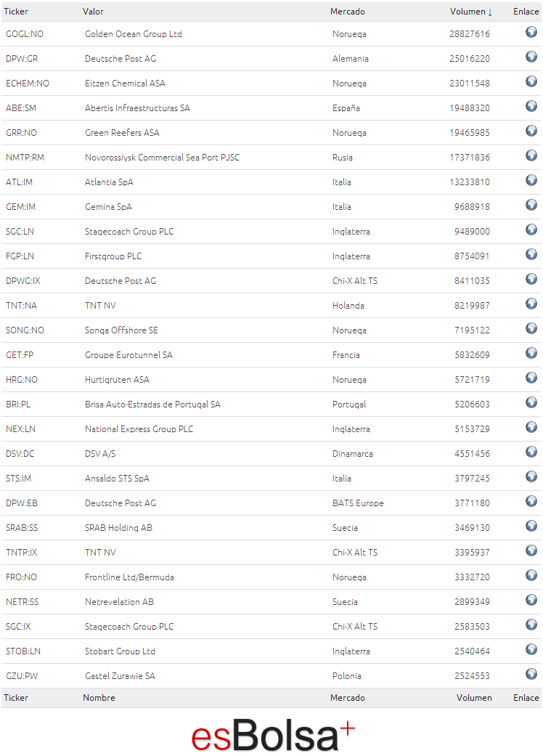Open the globe link for DSV A/S
Viewport: 543px width, 756px height.
531,452
